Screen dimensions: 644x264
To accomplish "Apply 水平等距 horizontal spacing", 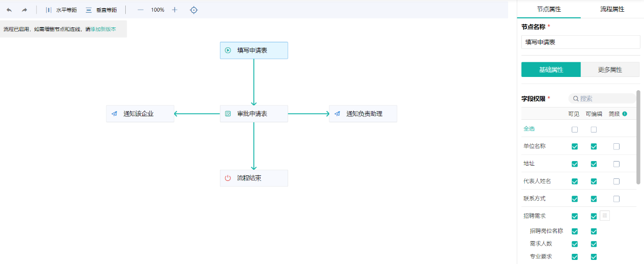I will click(x=61, y=10).
